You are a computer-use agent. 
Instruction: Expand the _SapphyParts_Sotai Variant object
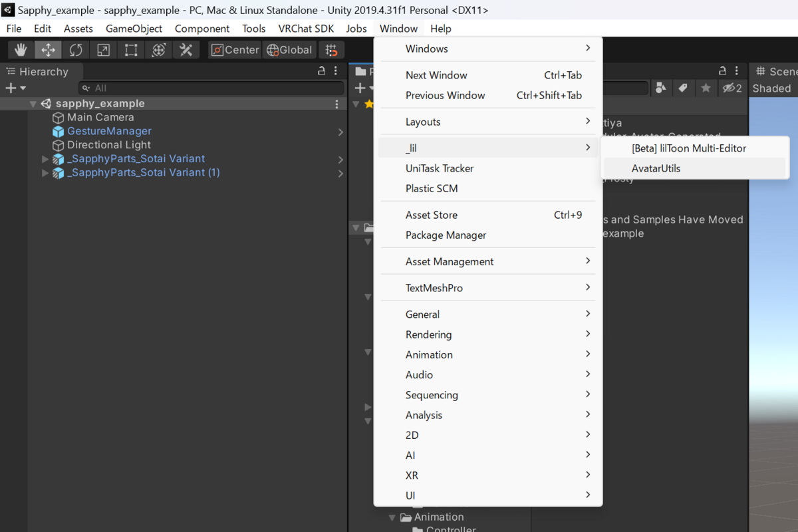pos(45,159)
